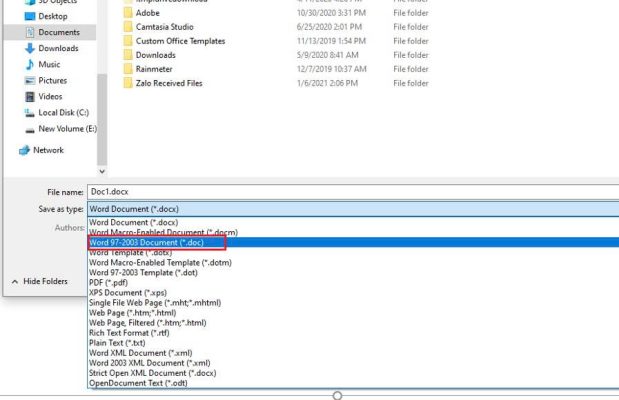The image size is (619, 400).
Task: Open the Save as type combo box
Action: [x=353, y=209]
